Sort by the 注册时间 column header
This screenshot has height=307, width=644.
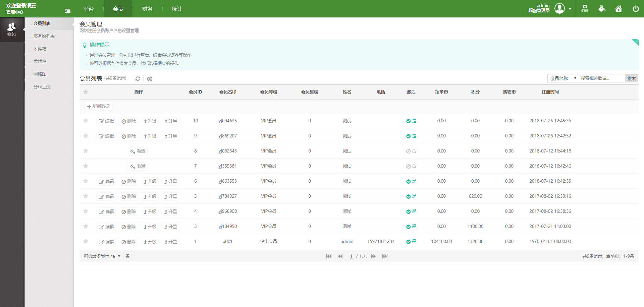[550, 92]
